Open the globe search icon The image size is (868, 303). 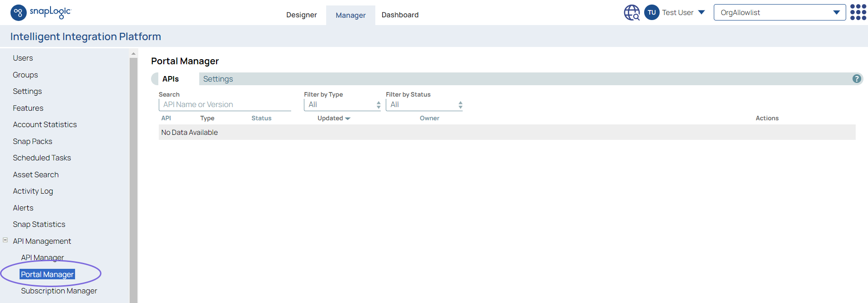tap(631, 12)
